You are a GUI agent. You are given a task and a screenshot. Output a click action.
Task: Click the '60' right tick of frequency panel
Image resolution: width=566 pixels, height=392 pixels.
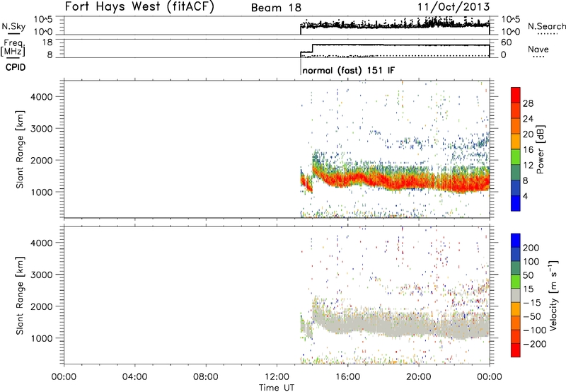[x=506, y=42]
